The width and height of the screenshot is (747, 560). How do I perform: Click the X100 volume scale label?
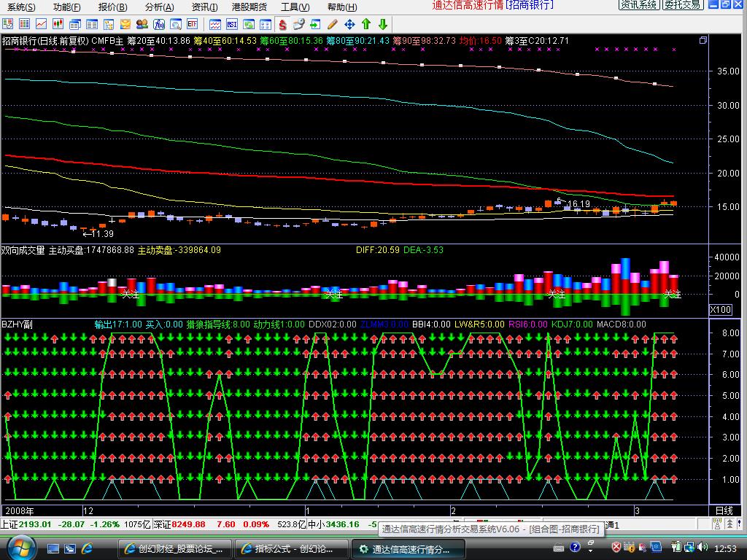pos(720,309)
